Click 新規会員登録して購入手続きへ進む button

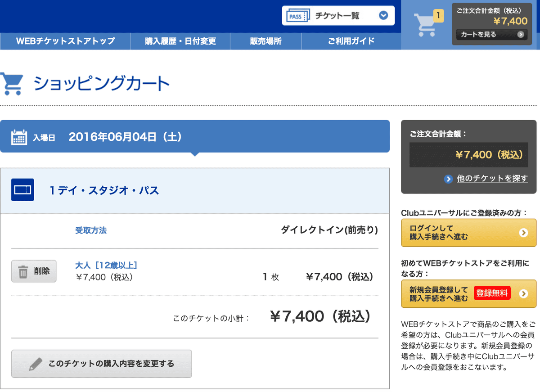click(x=468, y=294)
